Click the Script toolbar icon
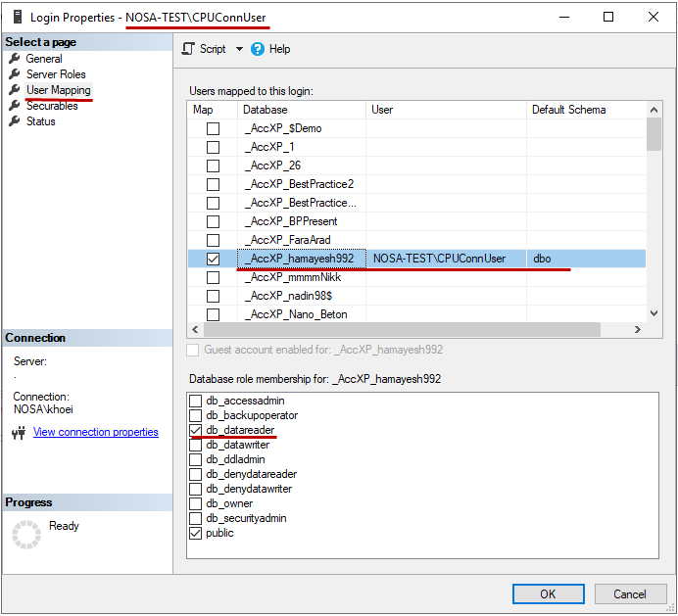 (x=189, y=49)
